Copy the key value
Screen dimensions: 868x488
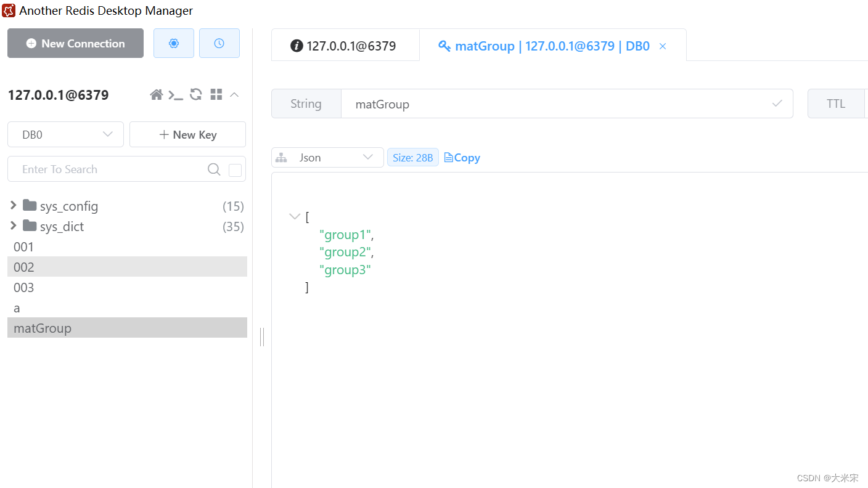click(462, 158)
